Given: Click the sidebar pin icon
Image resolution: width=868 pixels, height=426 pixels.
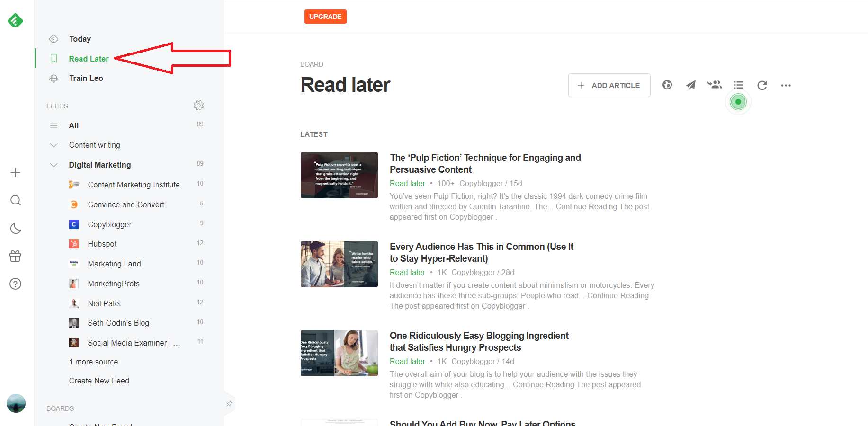Looking at the screenshot, I should coord(229,404).
